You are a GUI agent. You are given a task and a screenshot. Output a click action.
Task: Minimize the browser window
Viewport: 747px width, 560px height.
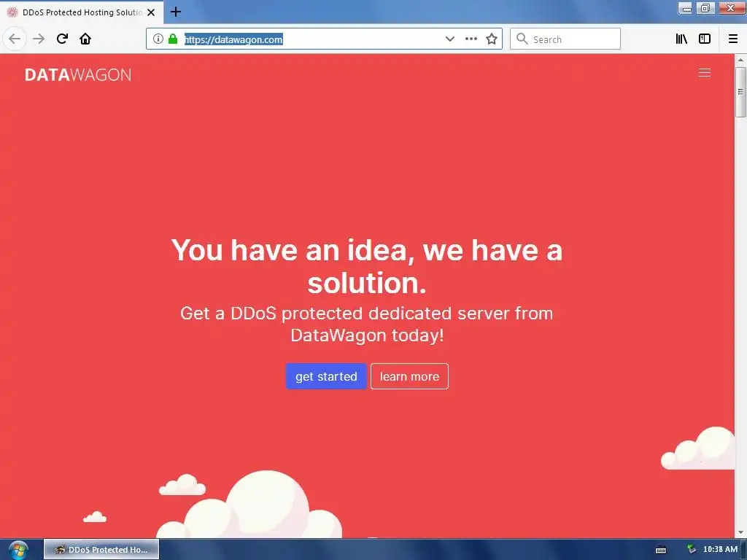click(x=686, y=7)
